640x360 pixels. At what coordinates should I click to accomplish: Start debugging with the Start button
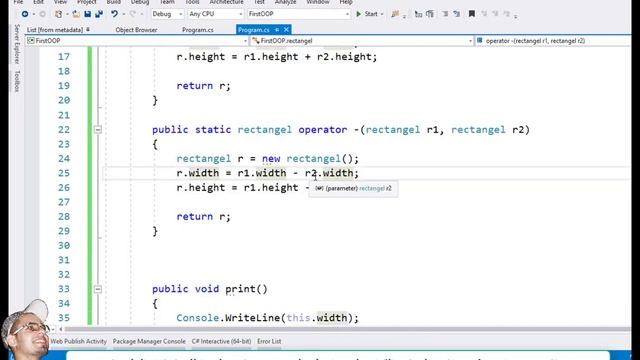click(367, 14)
